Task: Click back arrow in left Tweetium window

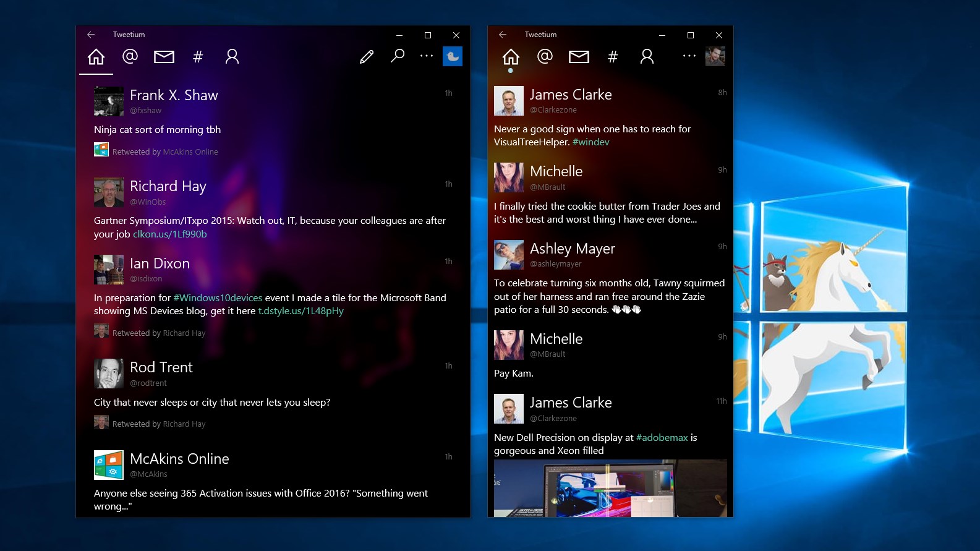Action: (91, 35)
